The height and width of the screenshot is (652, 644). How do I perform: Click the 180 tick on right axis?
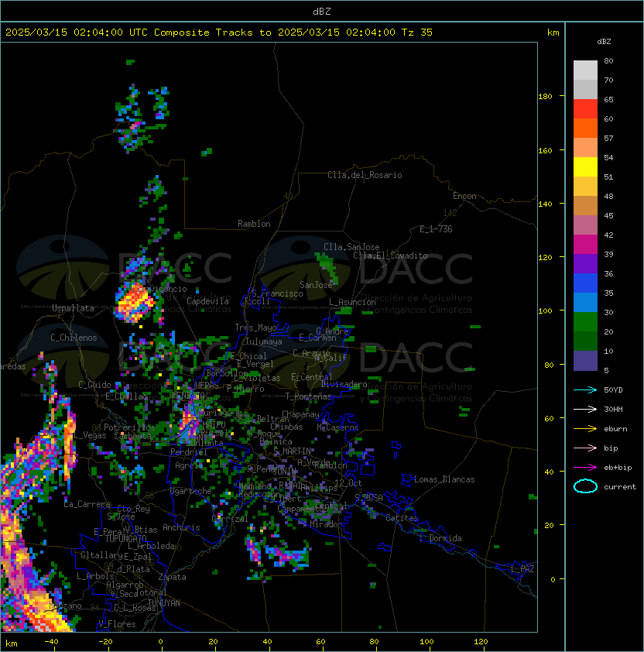pyautogui.click(x=545, y=97)
